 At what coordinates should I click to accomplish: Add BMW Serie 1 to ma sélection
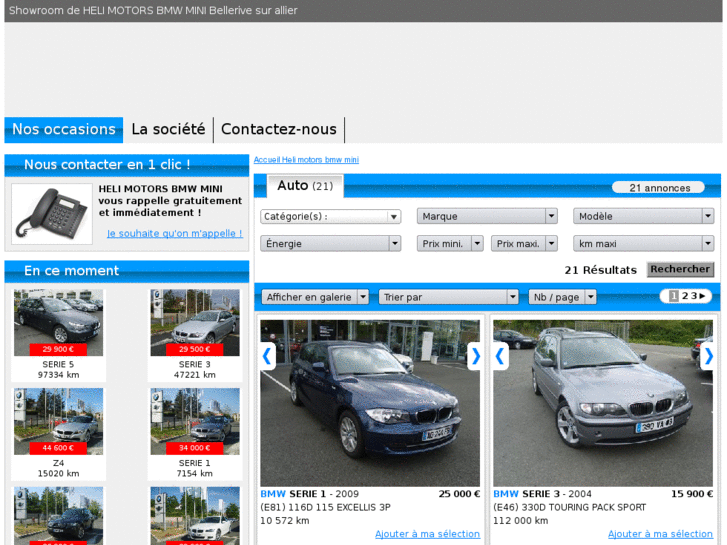[427, 534]
